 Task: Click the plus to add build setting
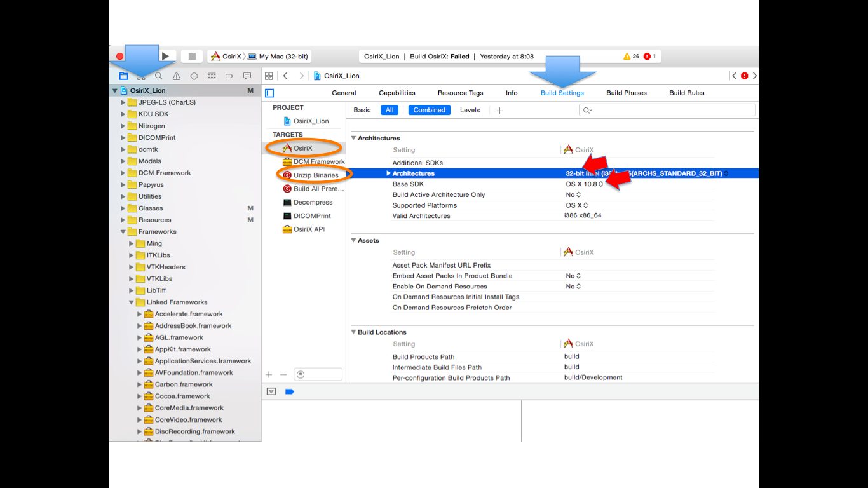coord(499,111)
